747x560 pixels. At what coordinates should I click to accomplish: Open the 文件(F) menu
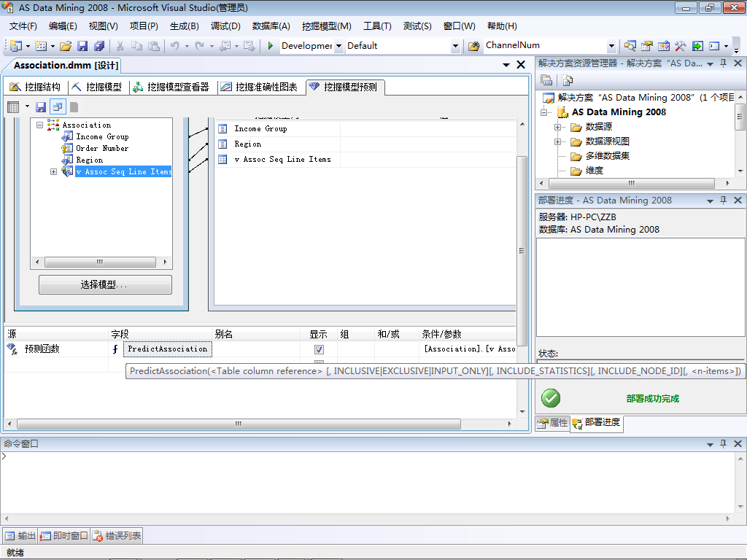(23, 26)
